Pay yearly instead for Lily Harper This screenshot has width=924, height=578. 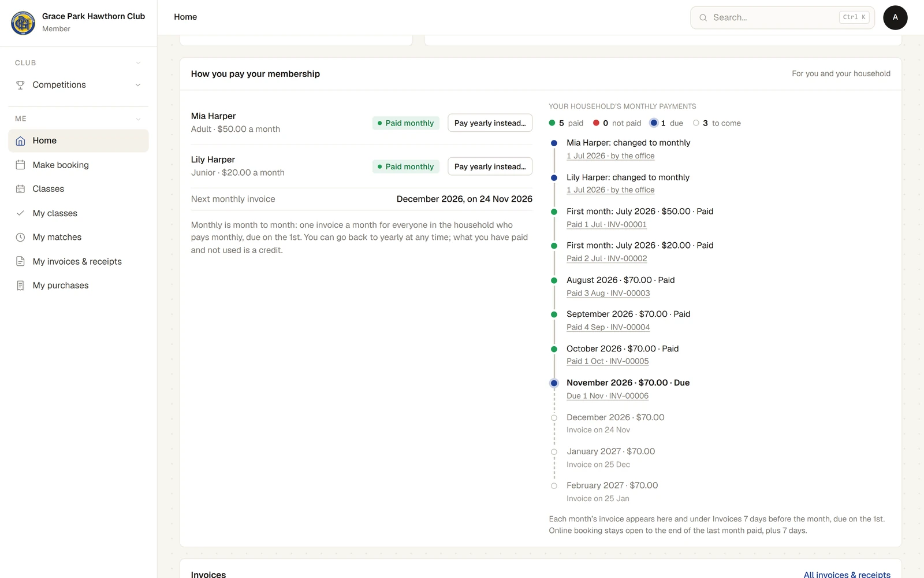[x=490, y=166]
